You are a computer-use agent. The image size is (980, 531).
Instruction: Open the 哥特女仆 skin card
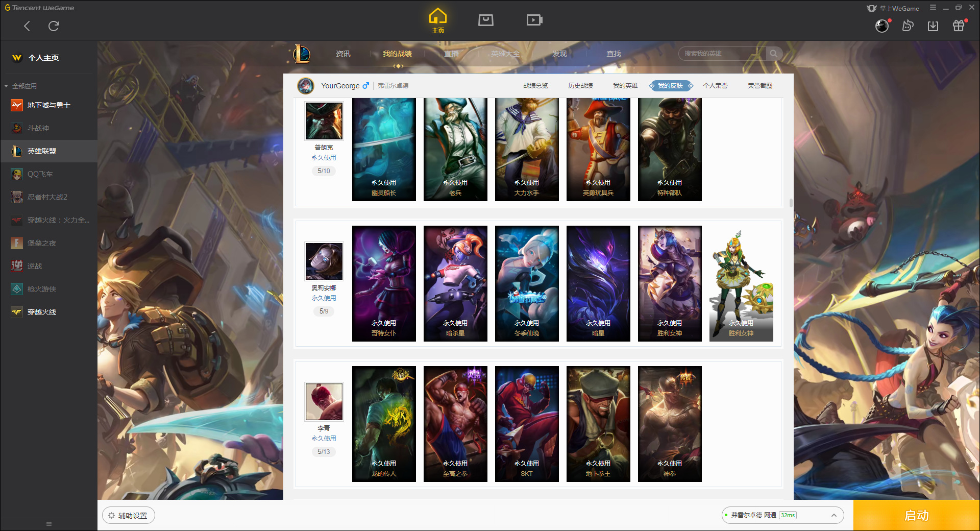pos(384,283)
